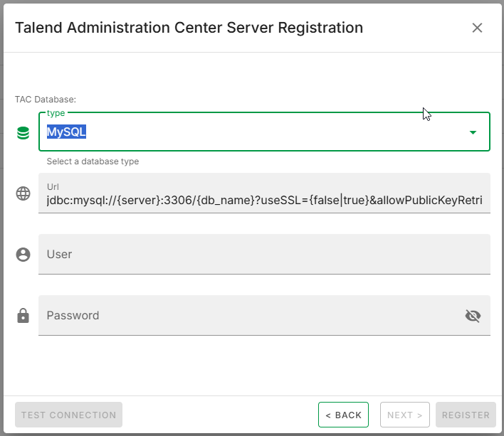The image size is (504, 436).
Task: Click into the jdbc Url field
Action: pyautogui.click(x=263, y=201)
